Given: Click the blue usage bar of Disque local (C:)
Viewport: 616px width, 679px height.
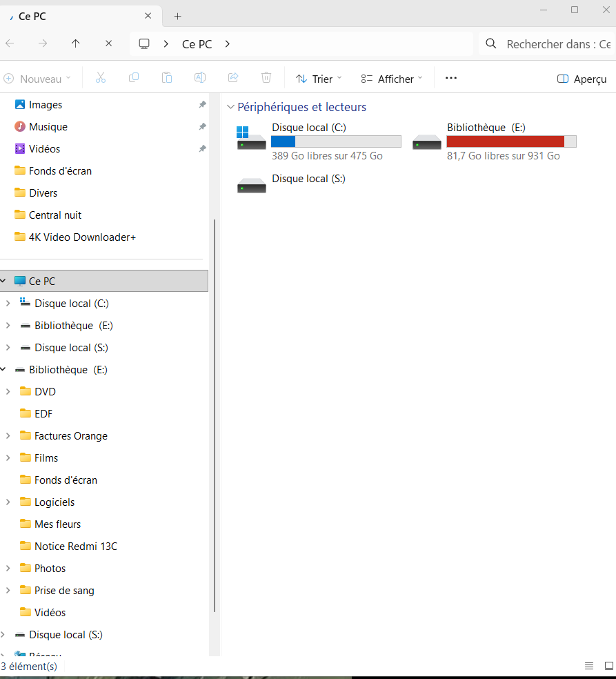Looking at the screenshot, I should point(336,141).
